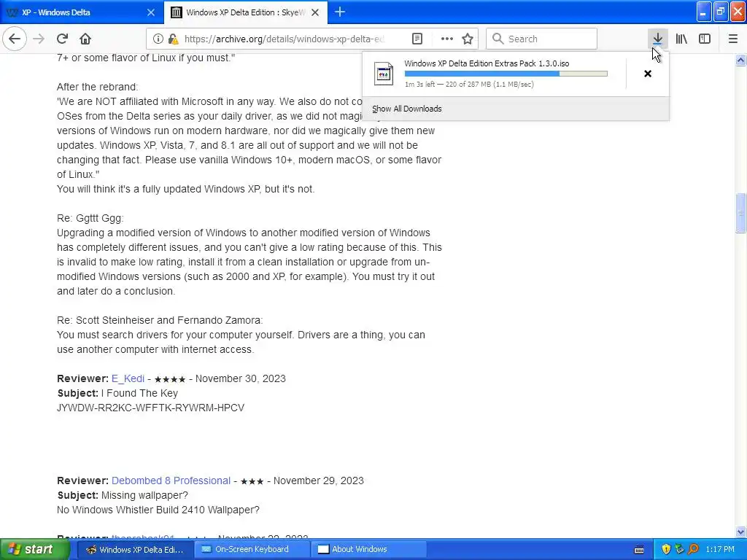Viewport: 747px width, 560px height.
Task: Click the address bar URL
Action: (x=284, y=39)
